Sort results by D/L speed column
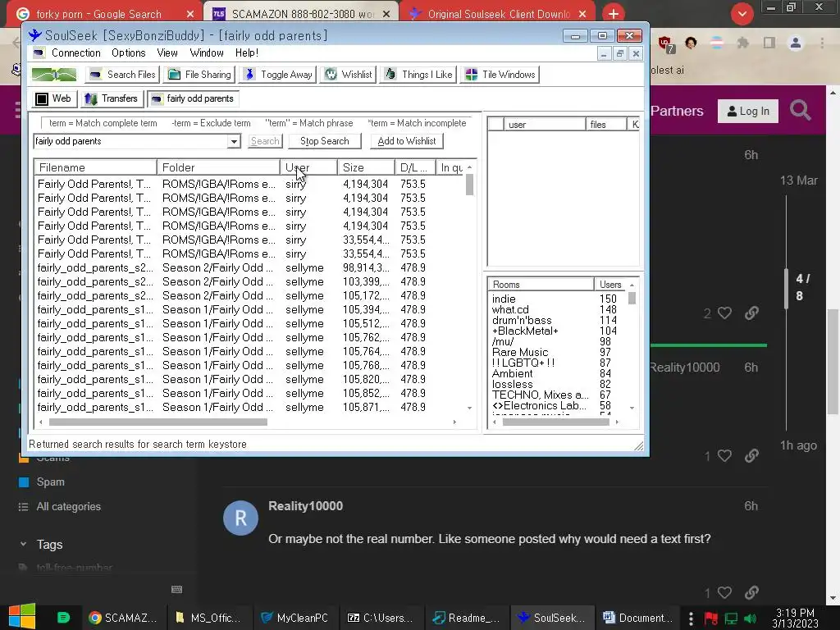The width and height of the screenshot is (840, 630). coord(416,167)
